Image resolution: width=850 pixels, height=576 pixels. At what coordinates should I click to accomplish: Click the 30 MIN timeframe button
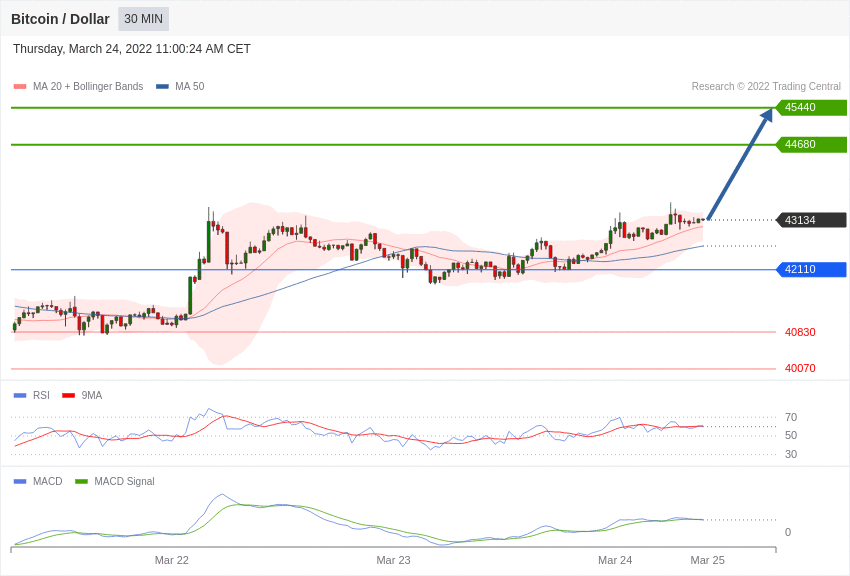(143, 19)
